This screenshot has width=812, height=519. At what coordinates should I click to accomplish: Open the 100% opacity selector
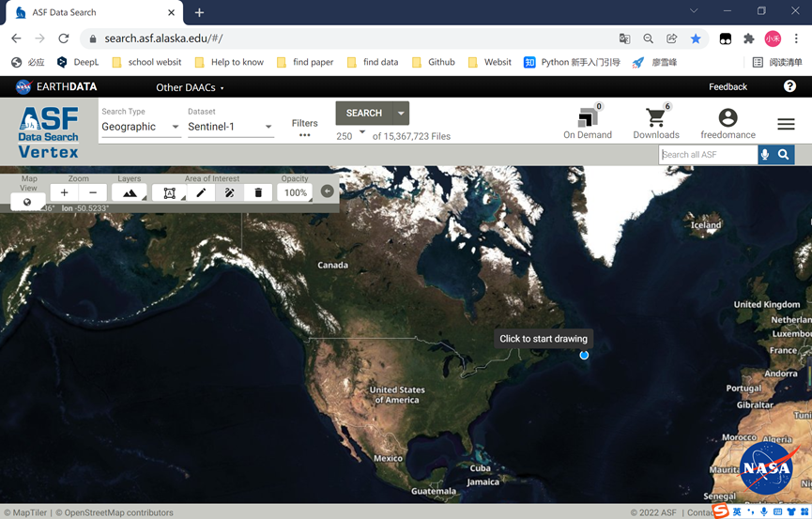point(295,192)
